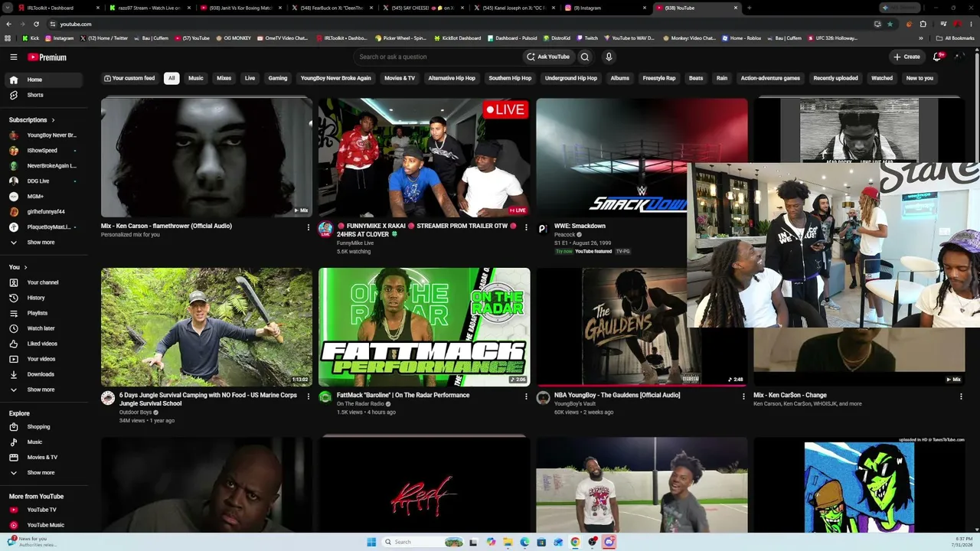The height and width of the screenshot is (551, 980).
Task: Open options for FattMack Baroline video
Action: click(x=526, y=396)
